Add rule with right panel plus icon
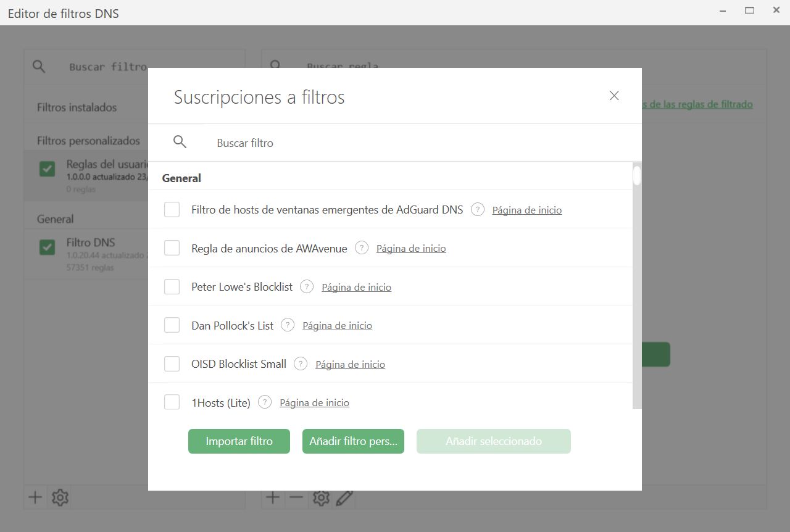This screenshot has width=790, height=532. click(x=272, y=497)
